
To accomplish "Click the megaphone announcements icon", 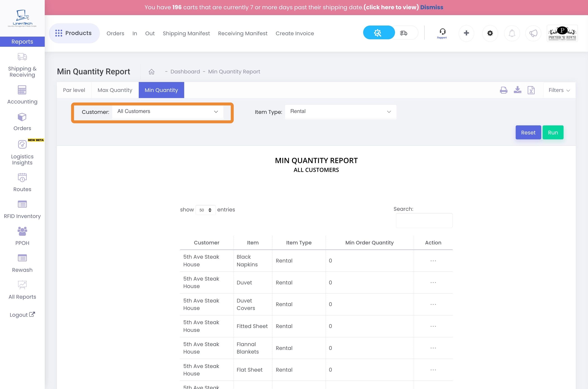I will (x=533, y=33).
